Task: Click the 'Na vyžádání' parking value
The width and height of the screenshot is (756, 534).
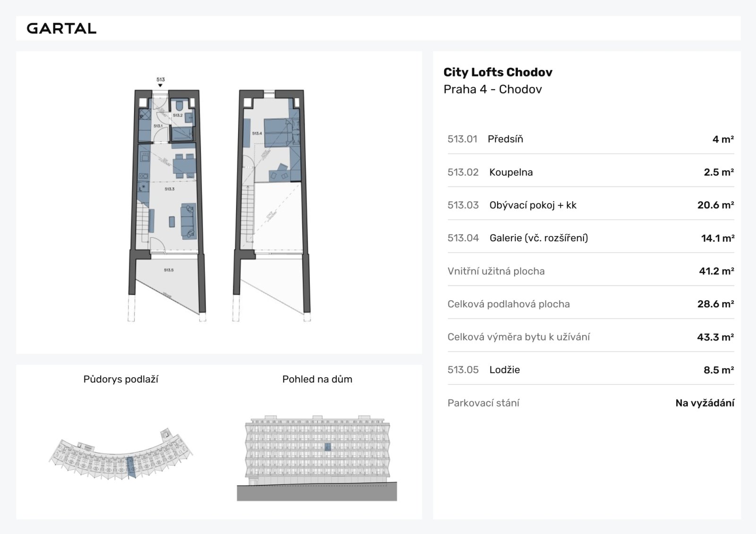Action: tap(705, 403)
